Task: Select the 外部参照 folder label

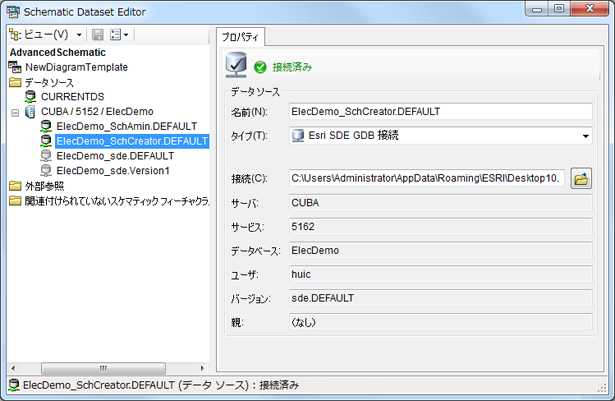Action: point(44,186)
